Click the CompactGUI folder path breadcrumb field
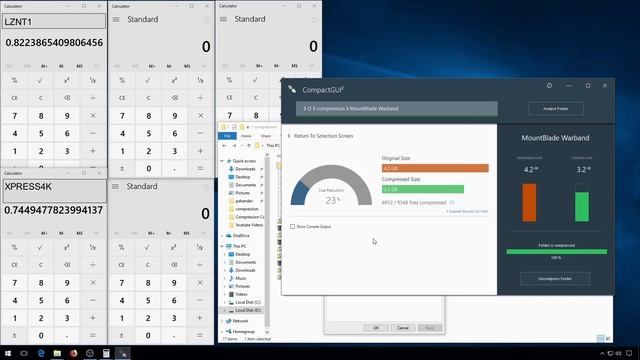This screenshot has width=640, height=360. pyautogui.click(x=397, y=109)
